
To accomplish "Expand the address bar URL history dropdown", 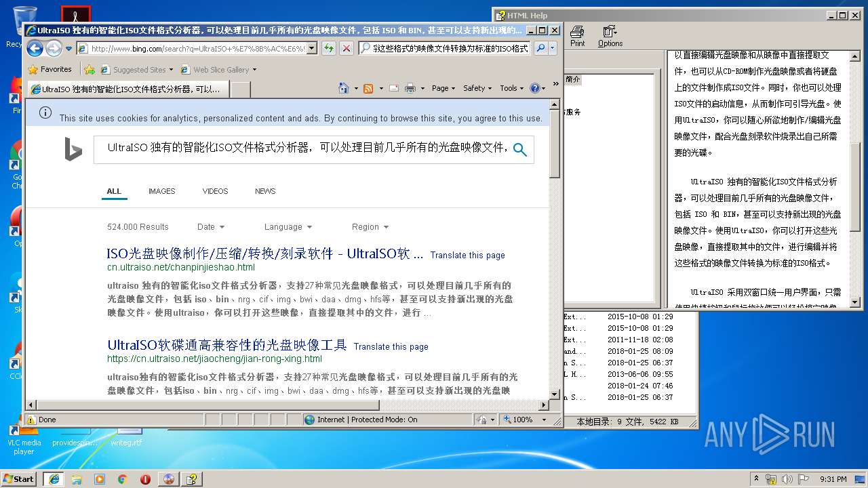I will 312,48.
